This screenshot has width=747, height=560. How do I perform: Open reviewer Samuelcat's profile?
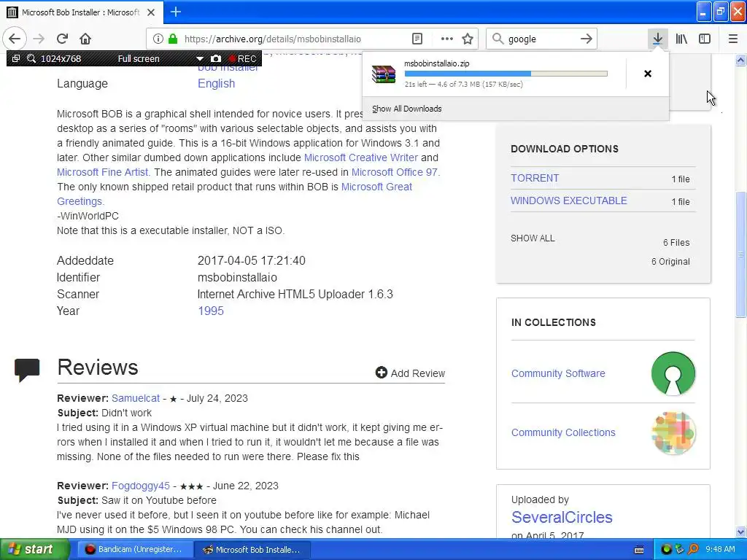click(136, 398)
